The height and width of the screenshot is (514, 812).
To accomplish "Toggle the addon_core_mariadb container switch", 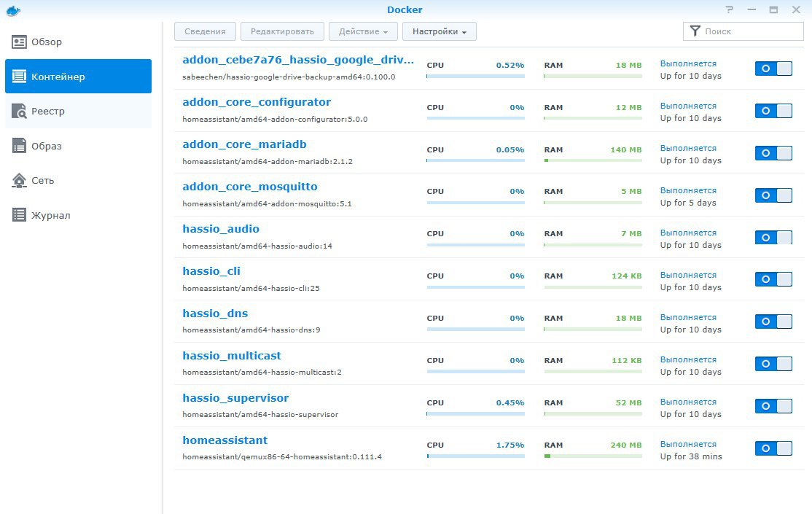I will tap(773, 153).
